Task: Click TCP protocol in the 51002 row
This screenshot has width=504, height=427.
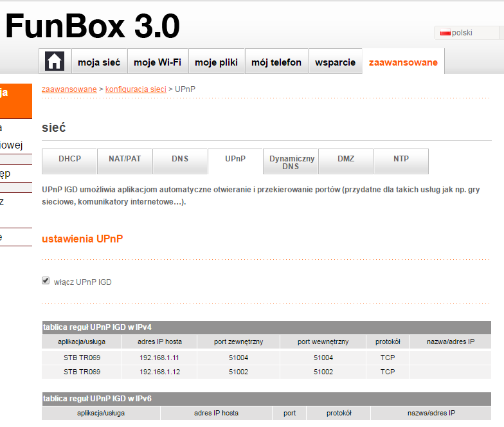Action: (388, 372)
